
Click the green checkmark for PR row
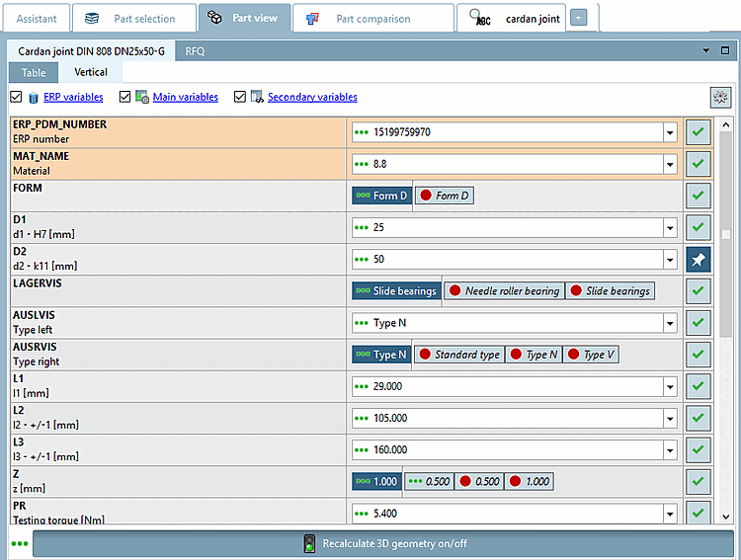[698, 513]
